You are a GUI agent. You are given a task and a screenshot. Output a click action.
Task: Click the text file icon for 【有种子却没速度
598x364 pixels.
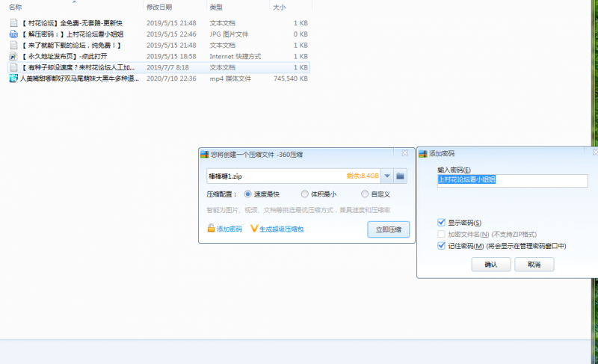pyautogui.click(x=13, y=67)
